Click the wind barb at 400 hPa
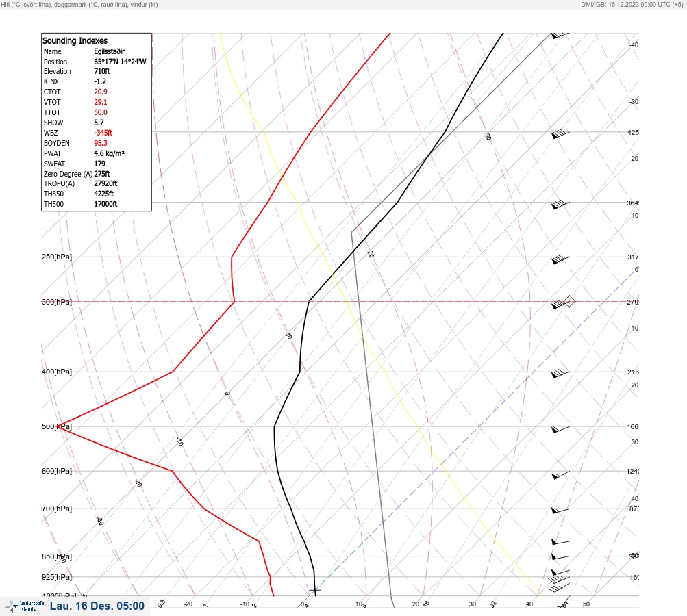The width and height of the screenshot is (687, 616). click(560, 374)
